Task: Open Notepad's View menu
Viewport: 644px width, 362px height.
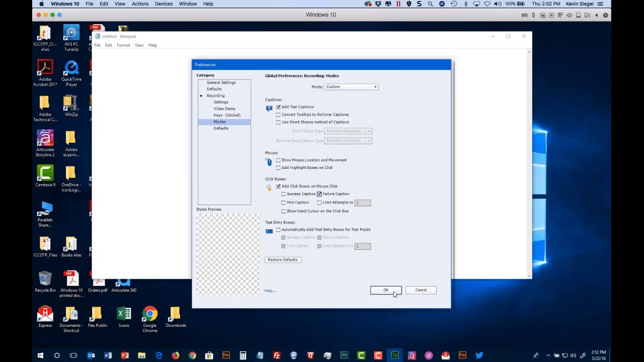Action: pyautogui.click(x=139, y=45)
